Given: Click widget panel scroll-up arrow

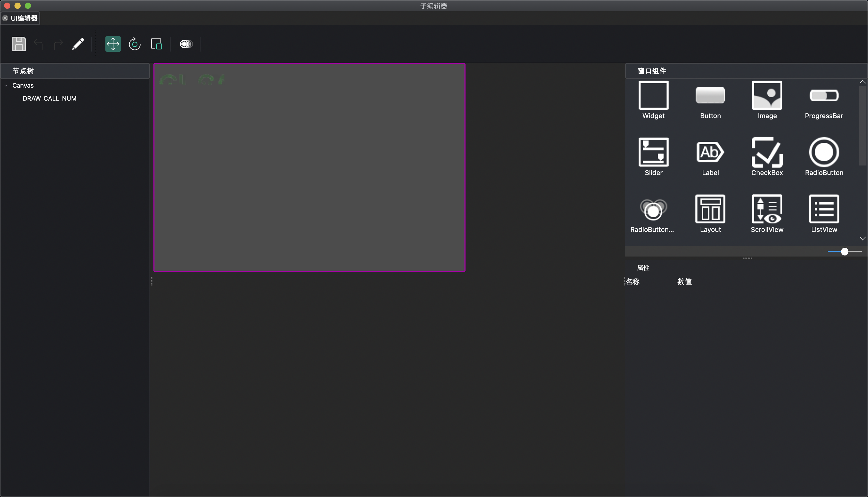Looking at the screenshot, I should (x=863, y=82).
